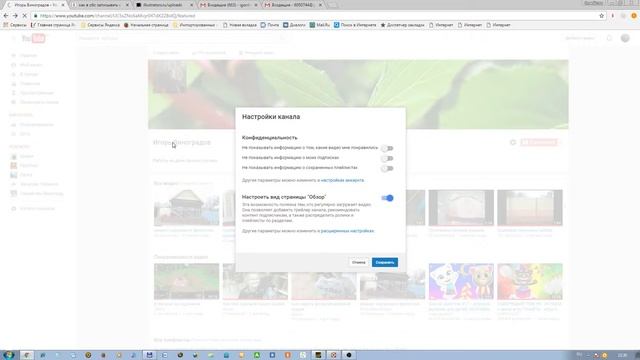640x360 pixels.
Task: Stop page loading with X button
Action: point(24,16)
